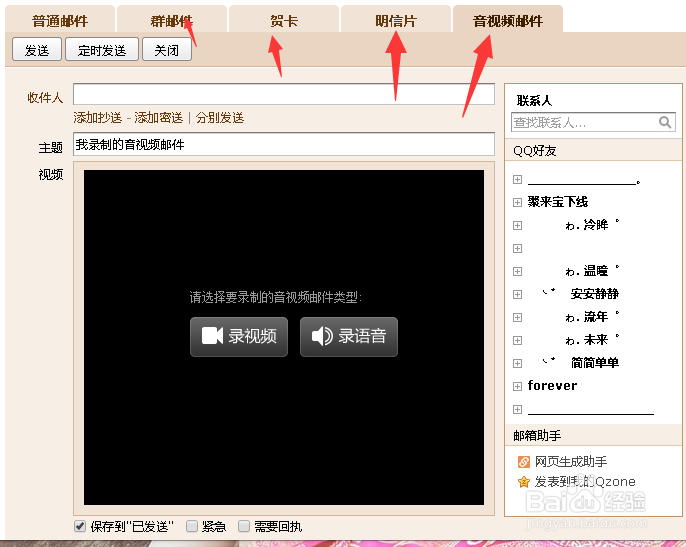Switch to the 明信片 tab

coord(396,20)
